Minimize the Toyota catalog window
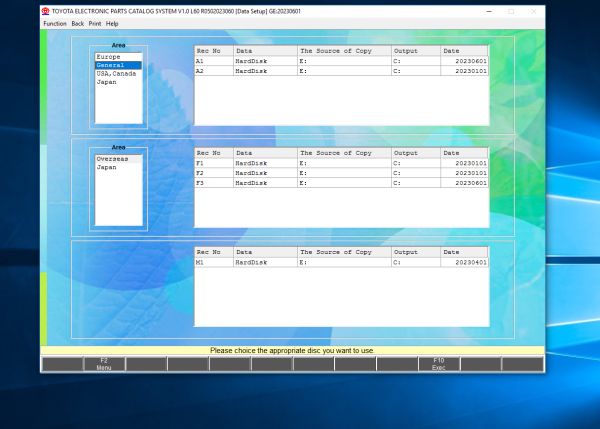The height and width of the screenshot is (429, 600). pos(489,11)
